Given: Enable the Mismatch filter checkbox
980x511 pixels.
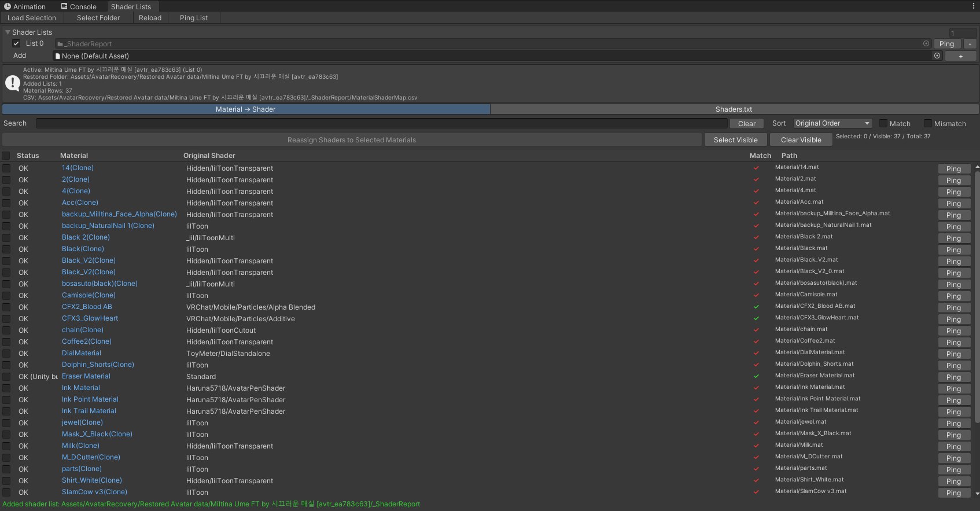Looking at the screenshot, I should click(928, 123).
